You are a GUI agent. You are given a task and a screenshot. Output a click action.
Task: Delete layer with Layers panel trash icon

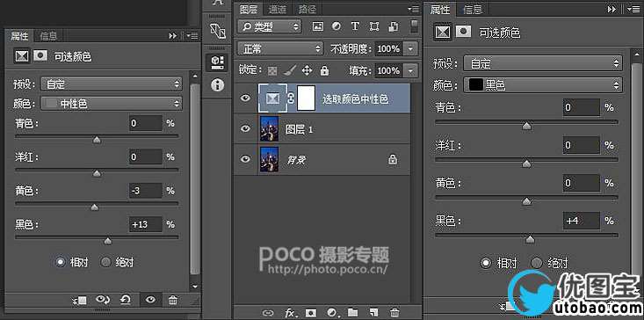coord(394,313)
